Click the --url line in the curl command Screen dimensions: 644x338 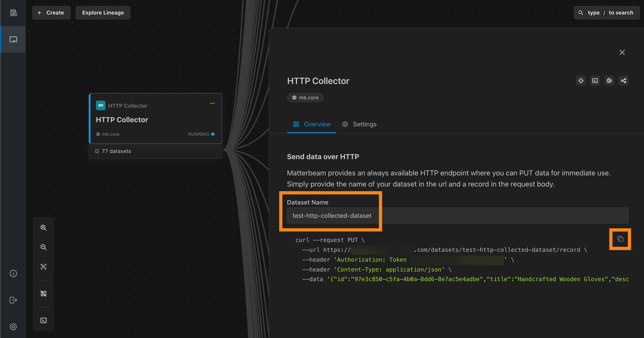click(445, 250)
